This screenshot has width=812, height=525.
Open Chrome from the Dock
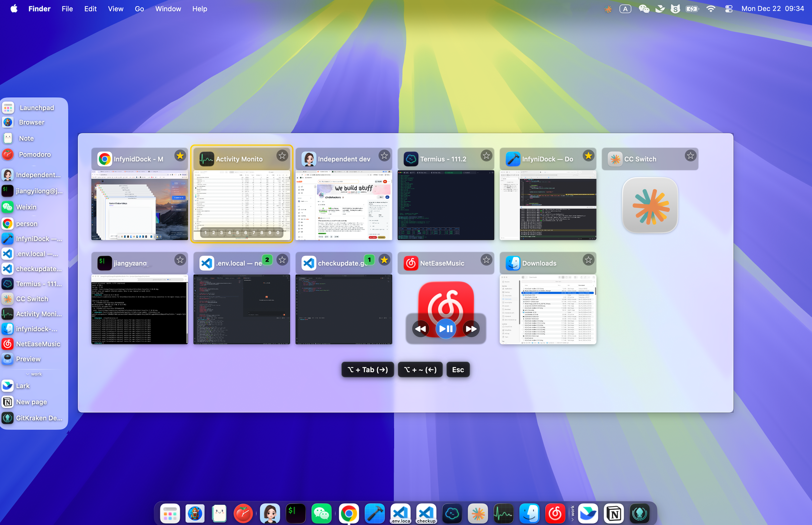point(348,513)
